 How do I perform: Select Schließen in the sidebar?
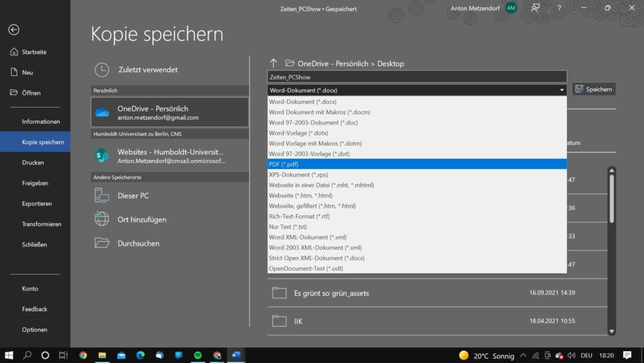pos(35,244)
